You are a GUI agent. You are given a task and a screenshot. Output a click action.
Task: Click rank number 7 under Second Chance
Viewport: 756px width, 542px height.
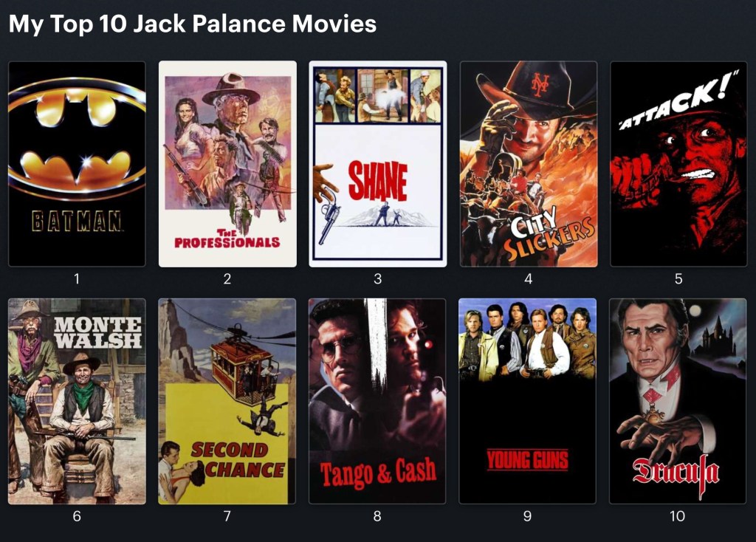tap(227, 516)
